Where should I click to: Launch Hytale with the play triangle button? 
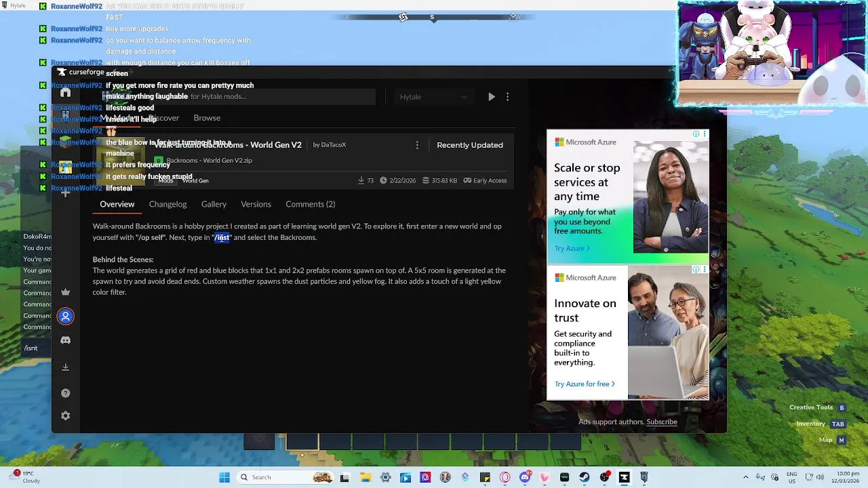[492, 97]
